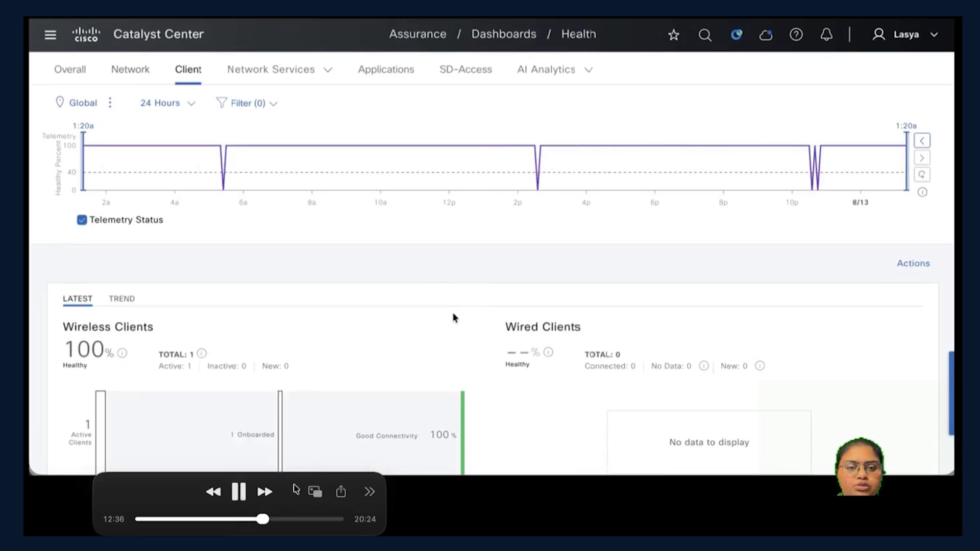The height and width of the screenshot is (551, 980).
Task: Move timeline back with left arrow button
Action: coord(922,141)
